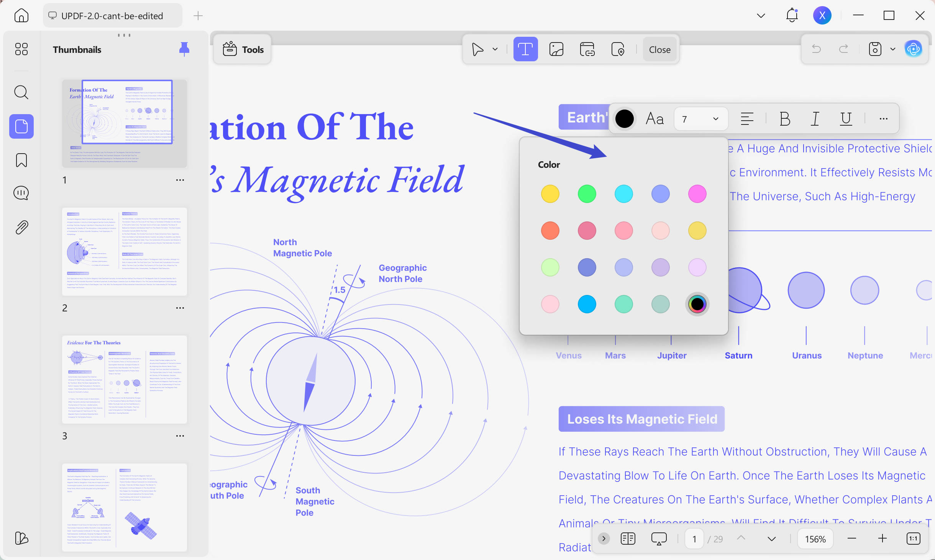
Task: Pick the bright blue swatch in bottom row
Action: (x=587, y=304)
